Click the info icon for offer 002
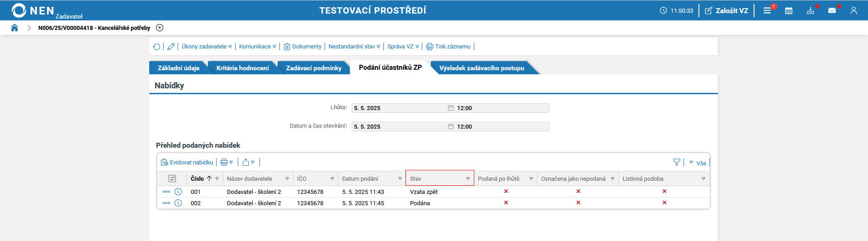Viewport: 868px width, 241px height. [x=178, y=203]
